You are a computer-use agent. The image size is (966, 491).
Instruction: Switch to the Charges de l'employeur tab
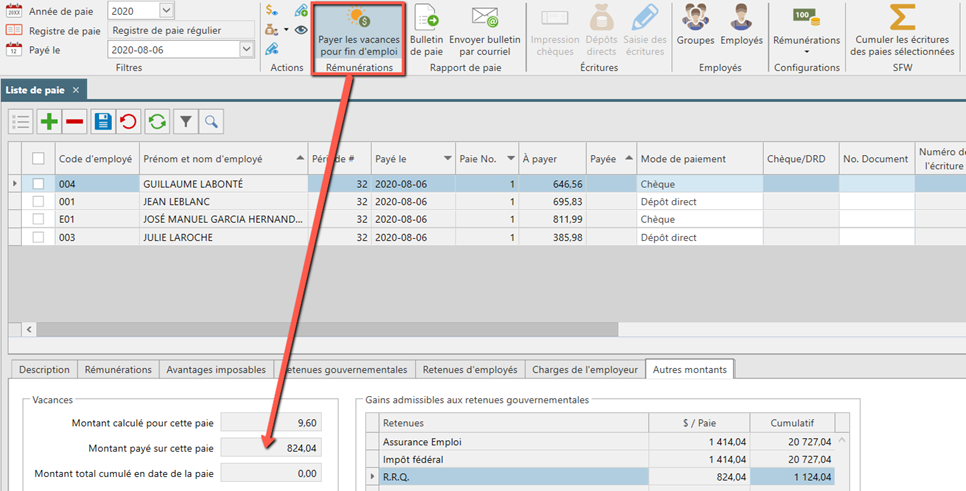(x=585, y=370)
